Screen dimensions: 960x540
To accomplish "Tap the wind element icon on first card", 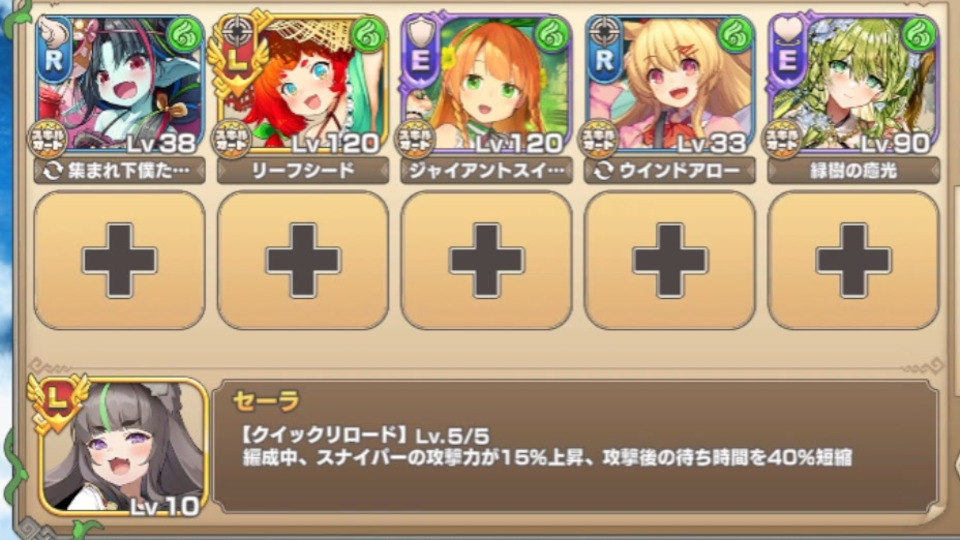I will point(184,36).
